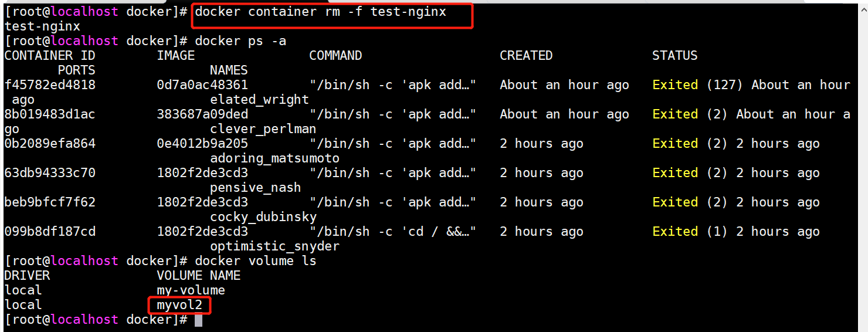Click image ID 0d7a0ac48361
This screenshot has width=868, height=332.
click(x=202, y=85)
